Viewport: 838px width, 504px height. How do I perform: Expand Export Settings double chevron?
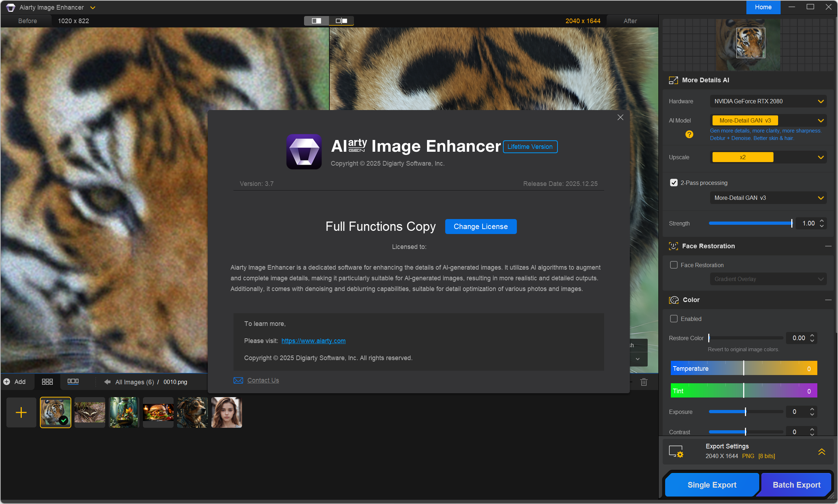(822, 451)
